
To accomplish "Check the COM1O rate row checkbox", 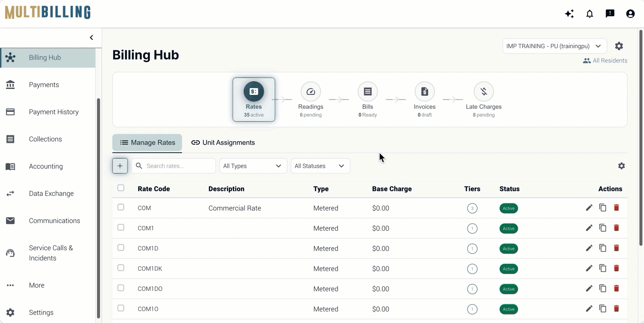I will pyautogui.click(x=121, y=308).
